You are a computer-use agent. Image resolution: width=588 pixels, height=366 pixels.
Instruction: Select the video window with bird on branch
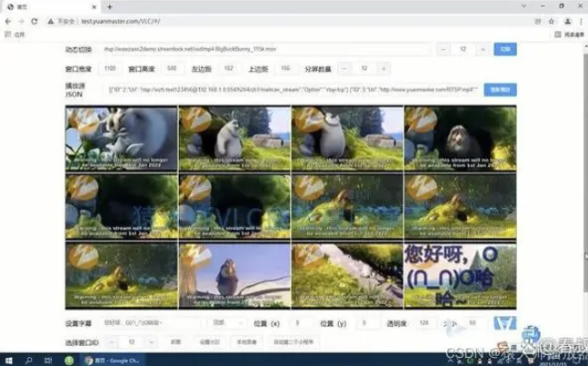(x=234, y=275)
